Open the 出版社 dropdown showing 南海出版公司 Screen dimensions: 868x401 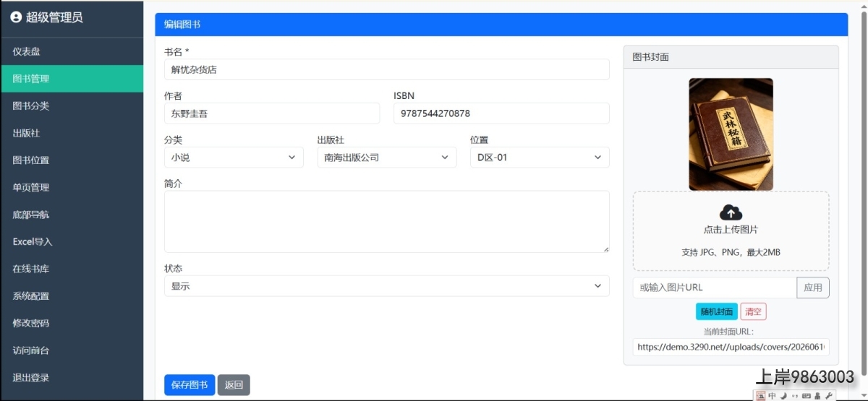387,158
